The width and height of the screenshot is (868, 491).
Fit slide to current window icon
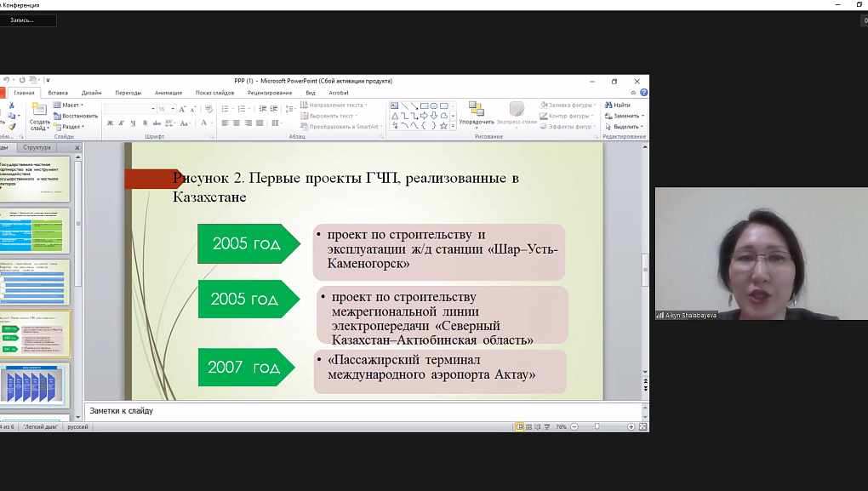642,427
